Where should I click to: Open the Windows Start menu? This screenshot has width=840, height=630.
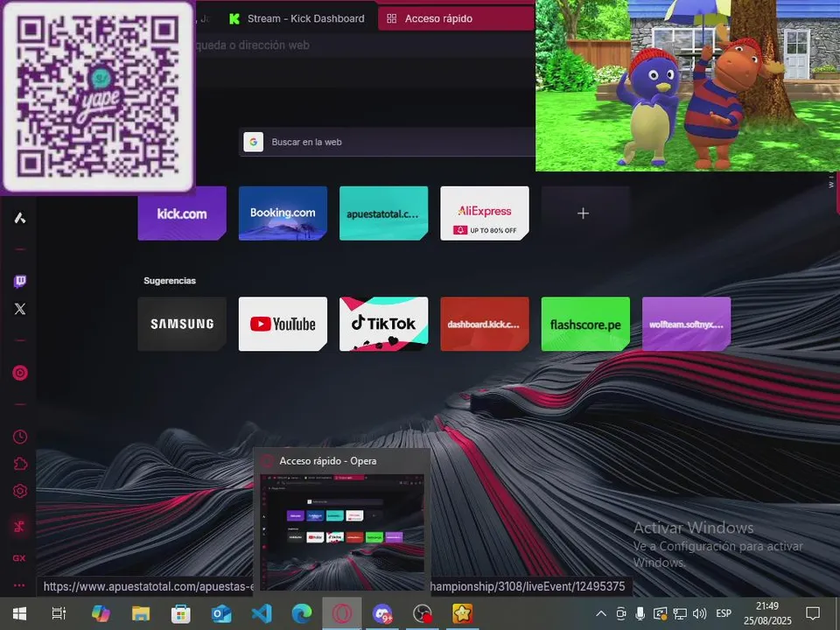[x=20, y=613]
